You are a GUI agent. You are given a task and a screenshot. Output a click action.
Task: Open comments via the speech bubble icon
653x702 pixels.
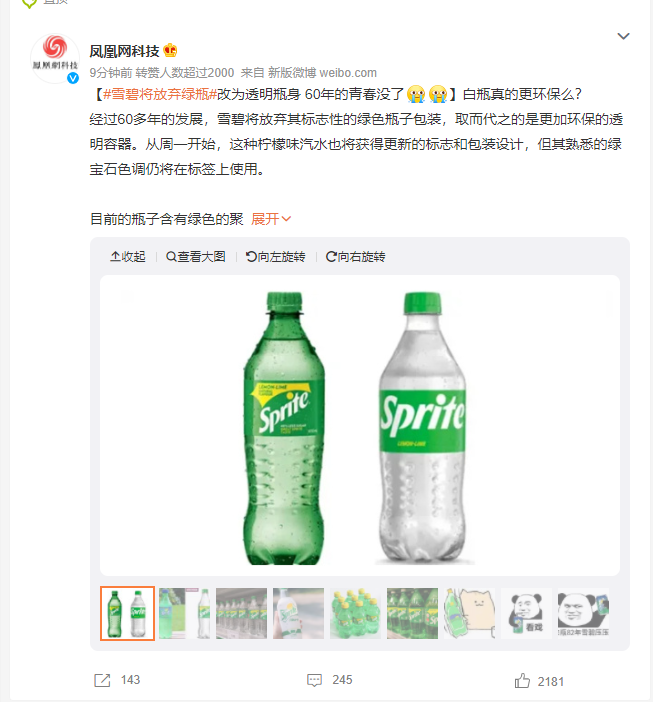pyautogui.click(x=314, y=680)
